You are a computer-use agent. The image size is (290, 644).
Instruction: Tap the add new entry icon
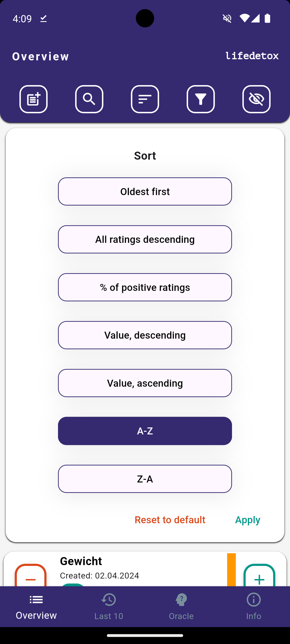[34, 99]
